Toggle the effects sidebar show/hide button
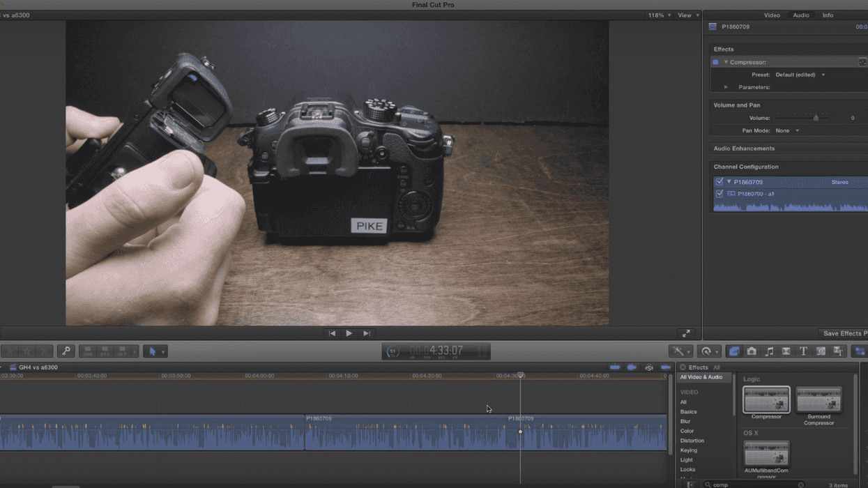 tap(690, 485)
